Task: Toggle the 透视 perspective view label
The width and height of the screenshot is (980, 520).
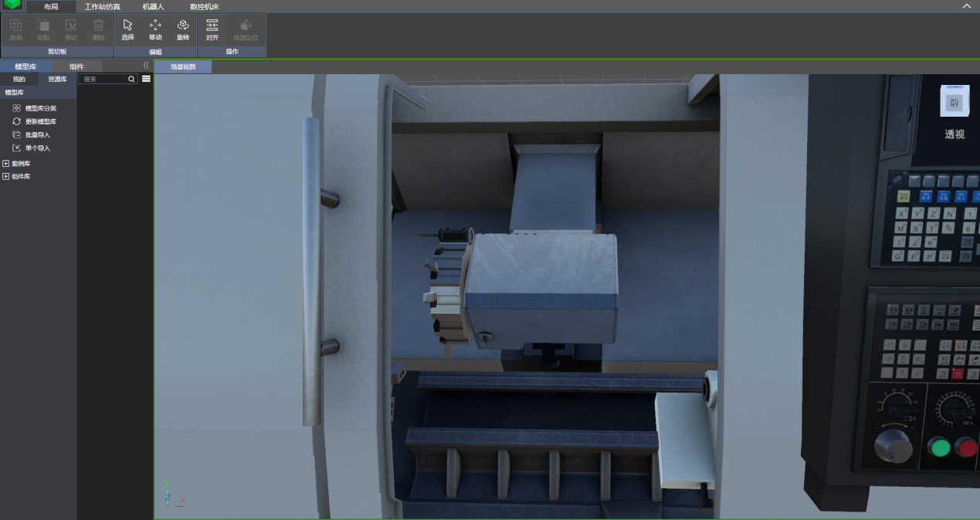Action: (x=955, y=134)
